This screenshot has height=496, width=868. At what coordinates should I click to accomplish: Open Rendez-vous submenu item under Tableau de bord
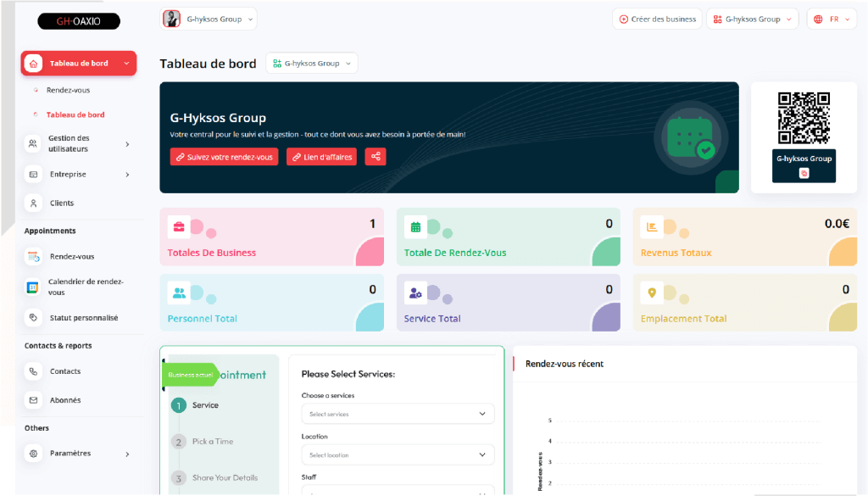(x=68, y=90)
